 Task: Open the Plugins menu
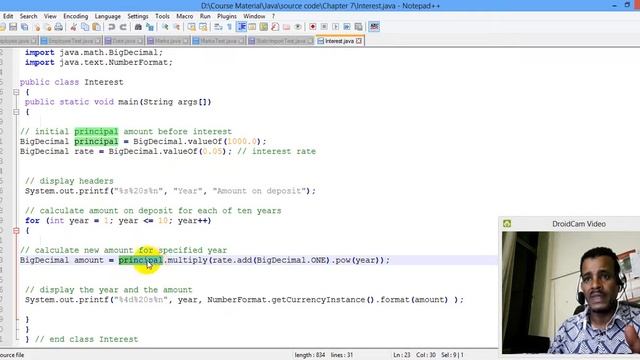click(x=227, y=16)
